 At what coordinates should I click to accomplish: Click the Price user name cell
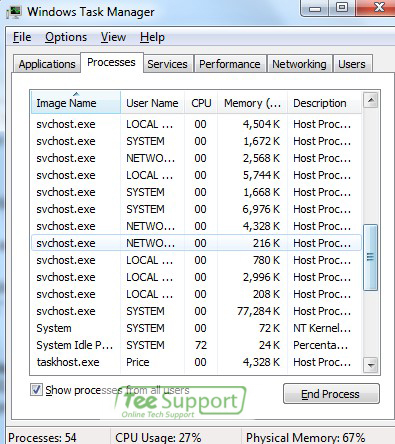[x=138, y=362]
